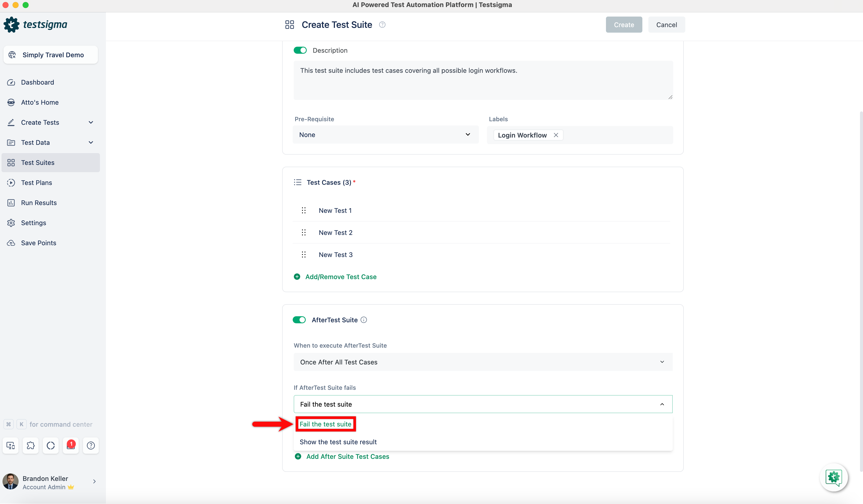This screenshot has width=863, height=504.
Task: Click the puzzle-piece addons icon
Action: pyautogui.click(x=30, y=446)
